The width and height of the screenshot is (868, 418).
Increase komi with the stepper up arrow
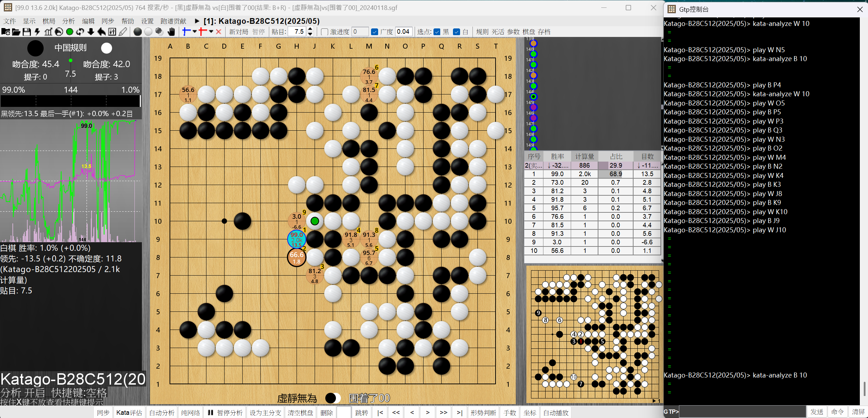[x=310, y=29]
